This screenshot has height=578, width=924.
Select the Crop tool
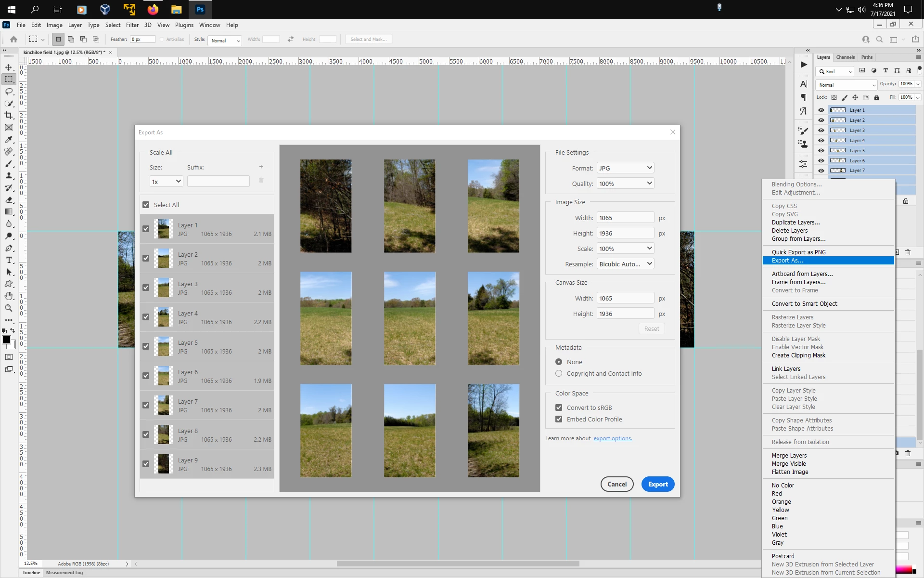pyautogui.click(x=9, y=116)
